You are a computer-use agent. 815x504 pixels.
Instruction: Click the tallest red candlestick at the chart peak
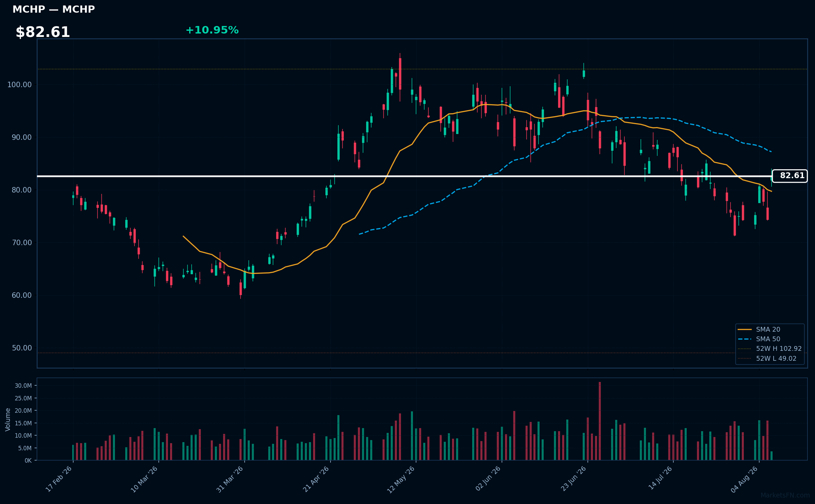point(400,74)
